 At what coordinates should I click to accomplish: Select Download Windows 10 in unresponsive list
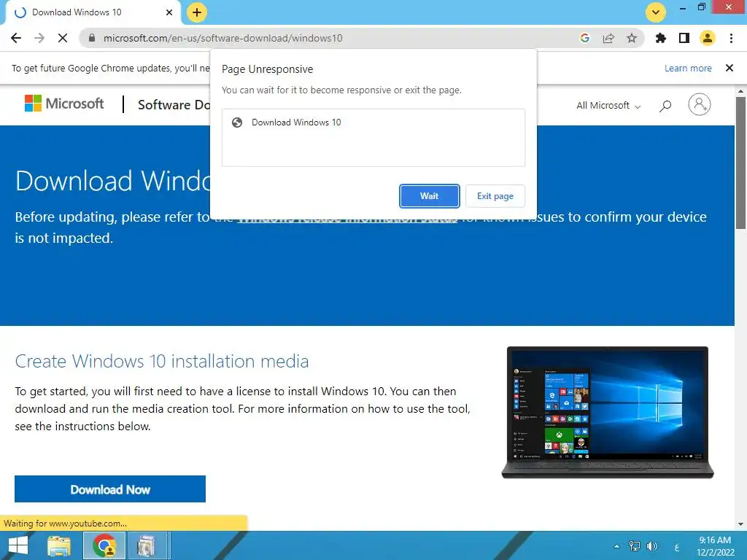tap(373, 122)
